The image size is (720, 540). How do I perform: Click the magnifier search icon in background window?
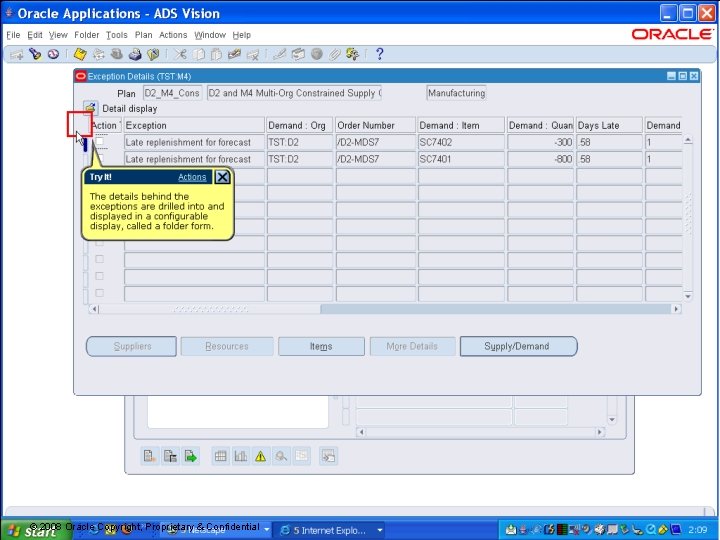[x=281, y=456]
